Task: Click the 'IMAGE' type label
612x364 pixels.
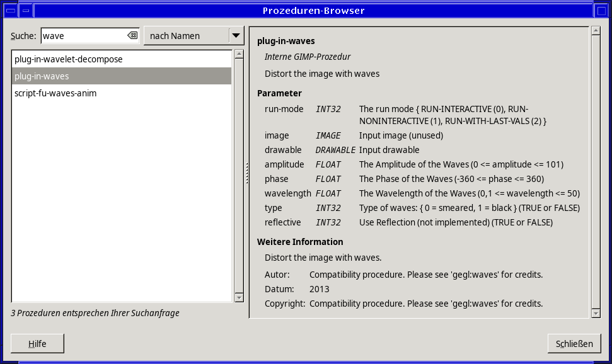Action: pos(328,136)
